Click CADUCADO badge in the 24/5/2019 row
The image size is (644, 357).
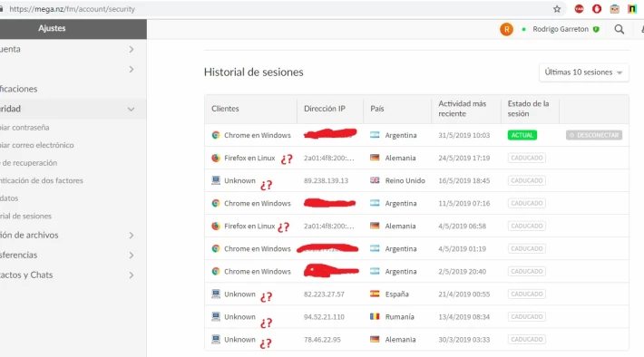[x=526, y=158]
